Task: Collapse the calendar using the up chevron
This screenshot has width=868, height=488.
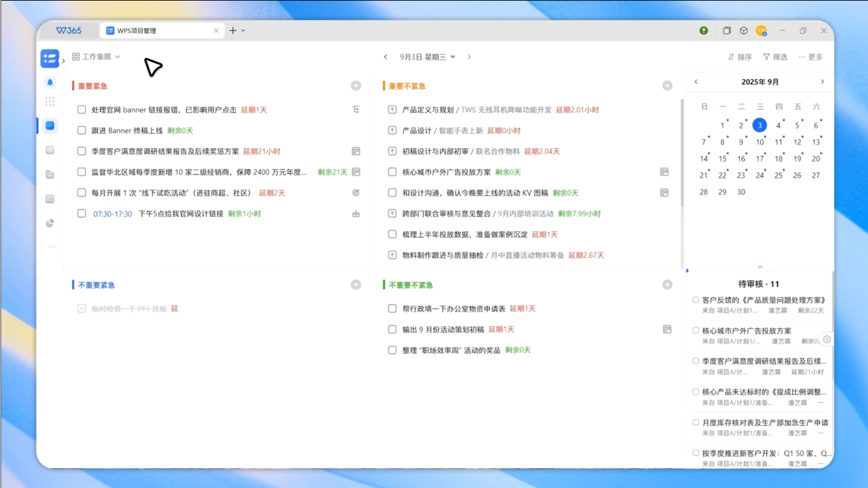Action: 760,267
